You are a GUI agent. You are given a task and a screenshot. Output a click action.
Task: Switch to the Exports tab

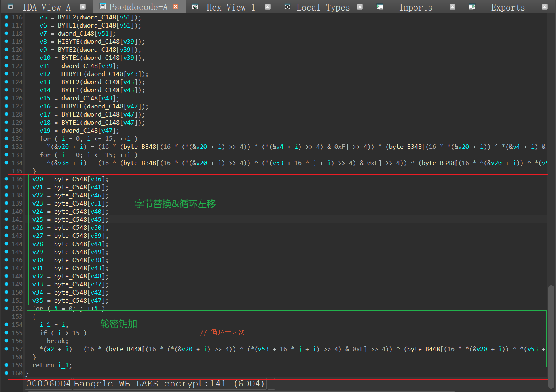click(x=508, y=7)
